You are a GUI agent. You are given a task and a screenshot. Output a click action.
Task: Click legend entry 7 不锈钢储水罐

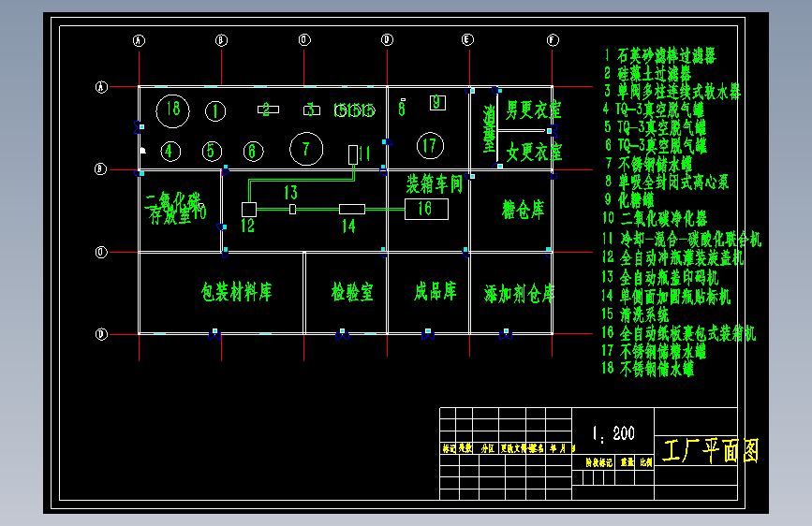pyautogui.click(x=649, y=164)
